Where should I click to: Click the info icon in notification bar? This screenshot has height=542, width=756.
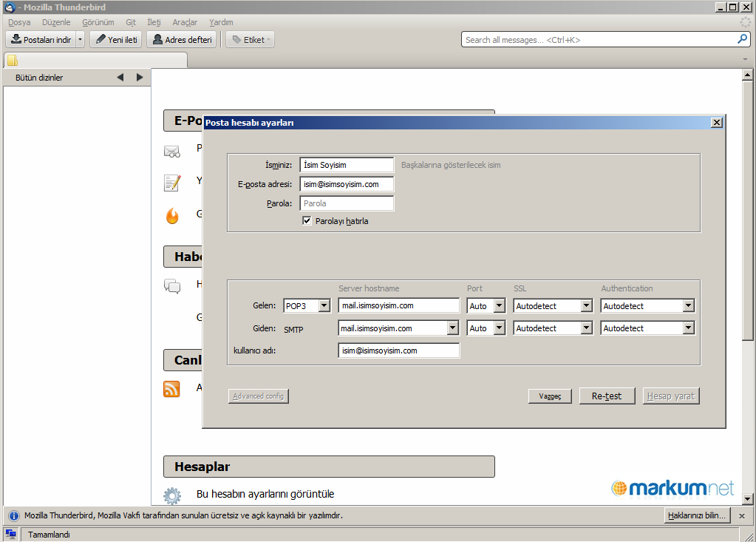(14, 516)
